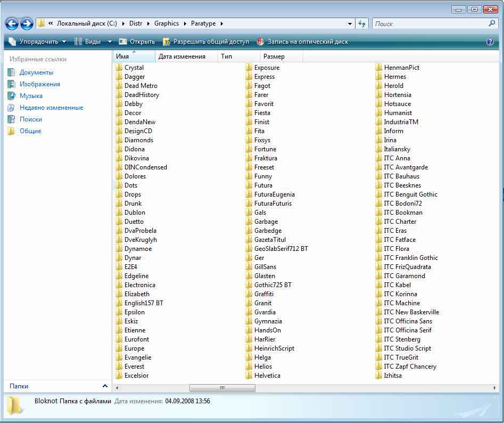The height and width of the screenshot is (423, 504).
Task: Select the folder icon next to Helvetica
Action: click(x=249, y=376)
